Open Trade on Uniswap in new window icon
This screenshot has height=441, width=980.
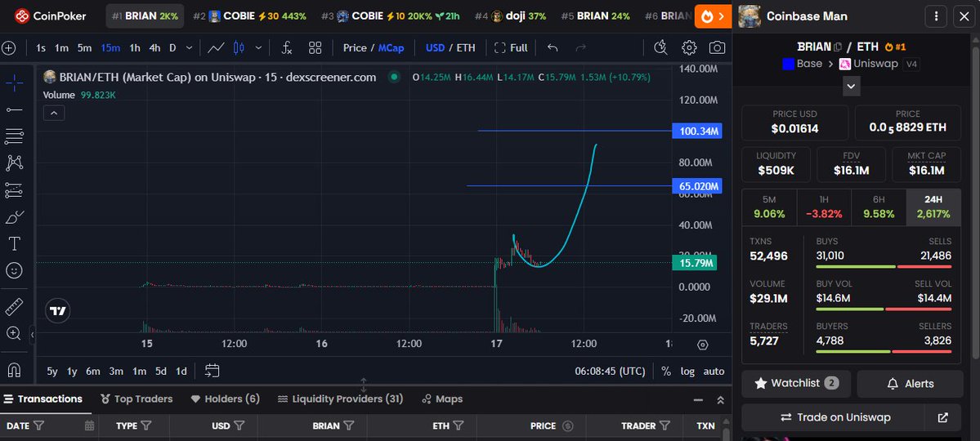pos(943,417)
